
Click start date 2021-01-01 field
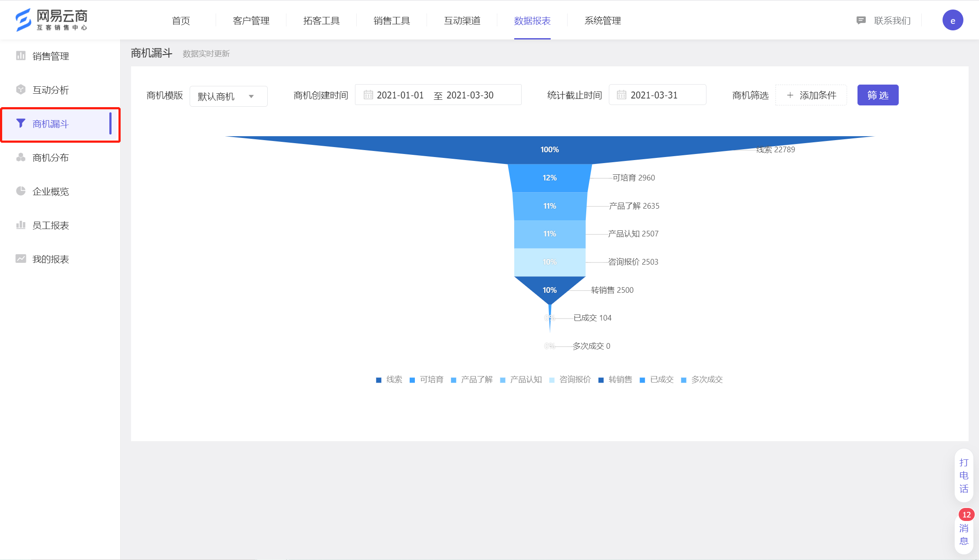tap(400, 95)
